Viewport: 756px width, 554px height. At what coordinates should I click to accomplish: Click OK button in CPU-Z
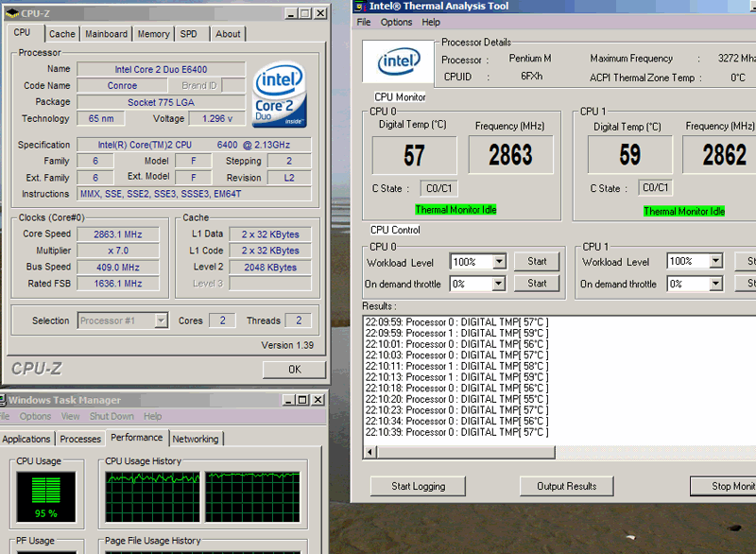(294, 370)
